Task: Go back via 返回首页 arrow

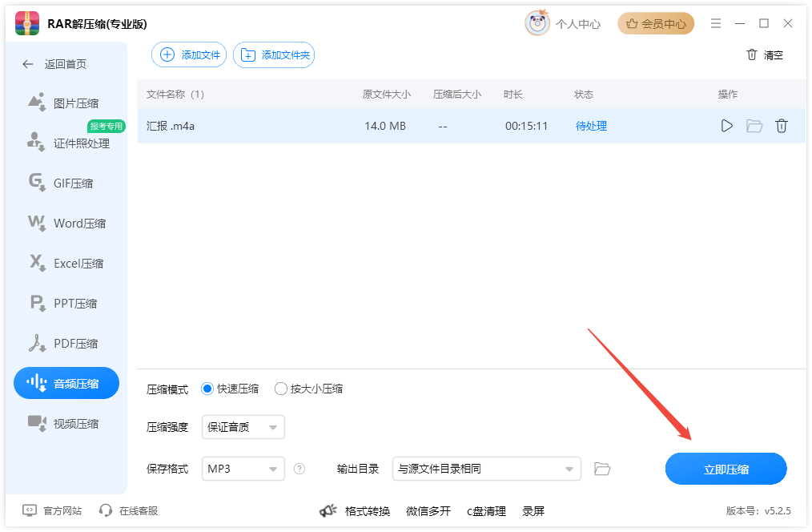Action: click(28, 64)
